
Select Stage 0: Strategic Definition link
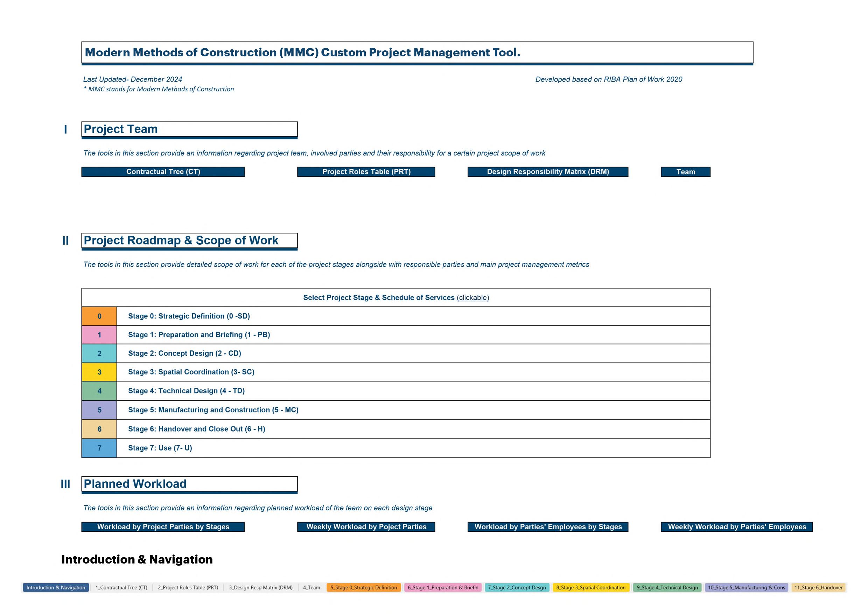[x=189, y=316]
